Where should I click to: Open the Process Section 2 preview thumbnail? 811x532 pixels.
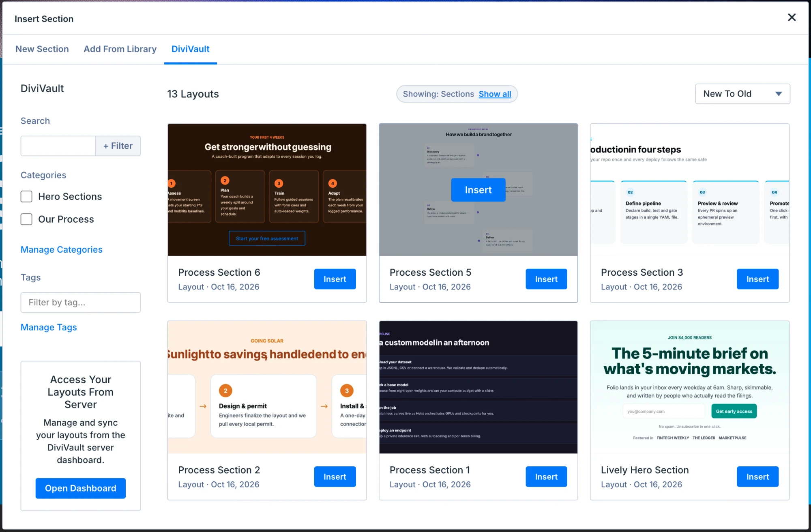[x=267, y=387]
